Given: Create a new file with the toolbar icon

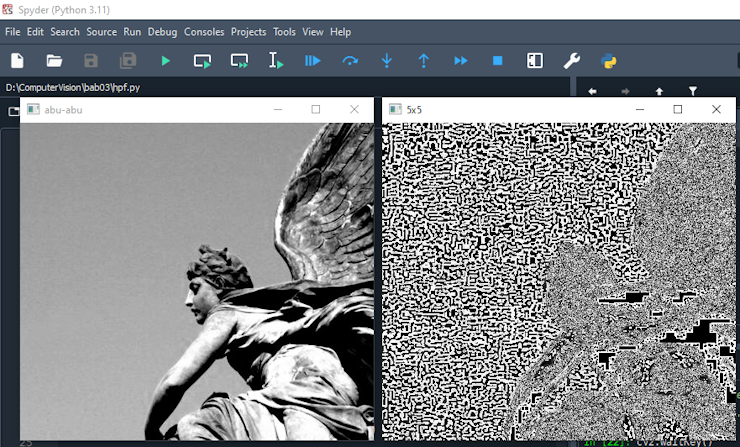Looking at the screenshot, I should point(17,61).
